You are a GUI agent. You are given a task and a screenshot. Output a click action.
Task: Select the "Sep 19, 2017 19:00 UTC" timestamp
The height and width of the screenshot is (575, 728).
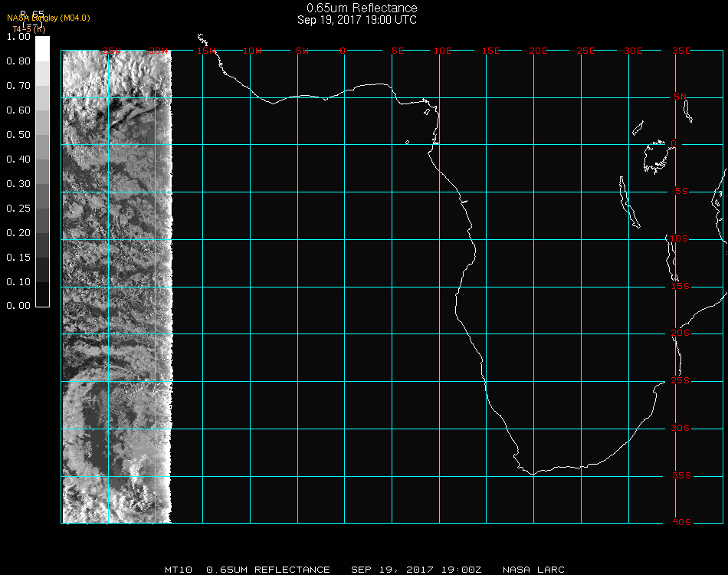357,20
